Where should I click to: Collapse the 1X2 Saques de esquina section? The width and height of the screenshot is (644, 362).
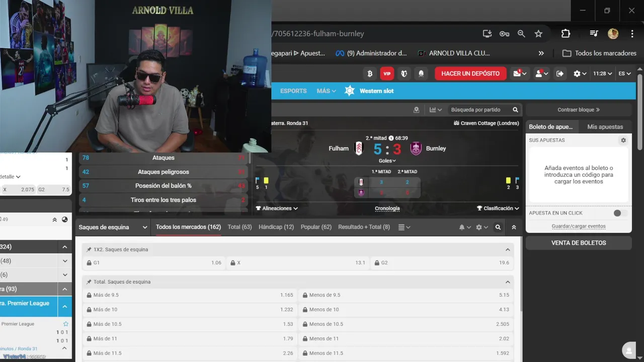tap(508, 249)
